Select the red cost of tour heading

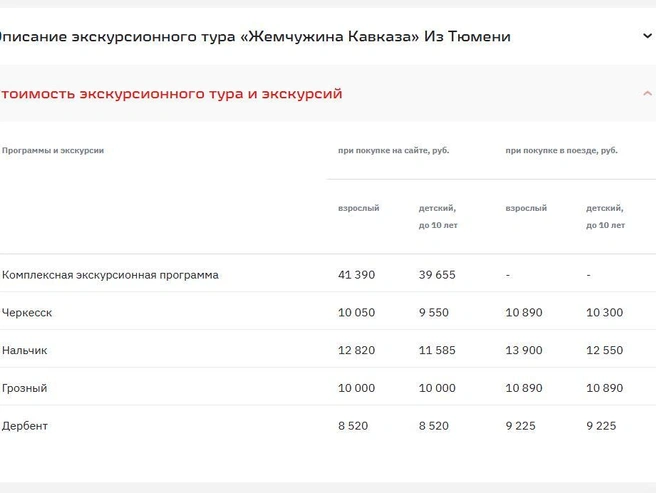coord(171,93)
